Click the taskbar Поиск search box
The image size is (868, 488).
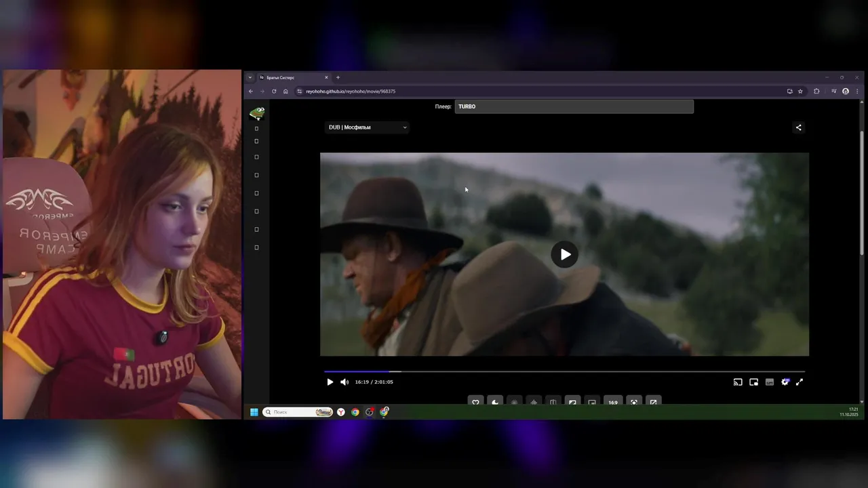(x=298, y=412)
